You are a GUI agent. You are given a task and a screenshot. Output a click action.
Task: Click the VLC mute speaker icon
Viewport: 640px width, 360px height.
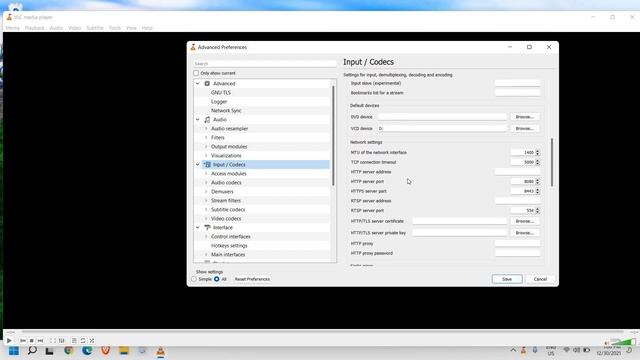pos(607,343)
